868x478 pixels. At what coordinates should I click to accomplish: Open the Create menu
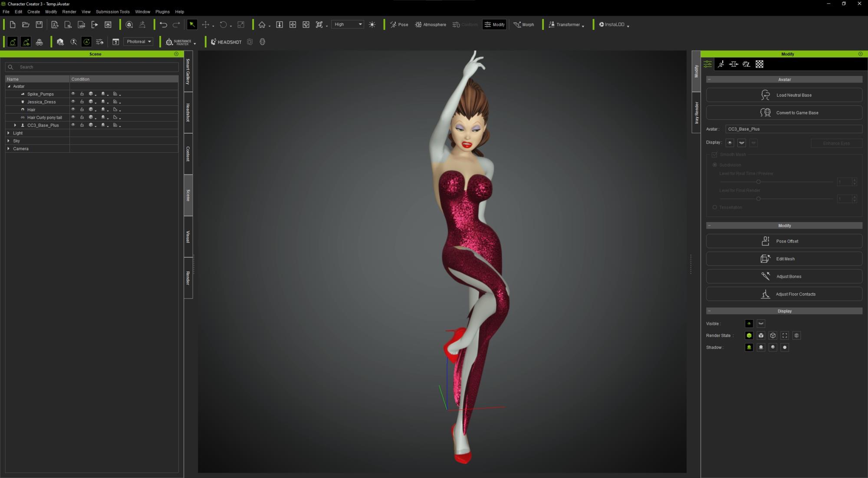pyautogui.click(x=33, y=12)
